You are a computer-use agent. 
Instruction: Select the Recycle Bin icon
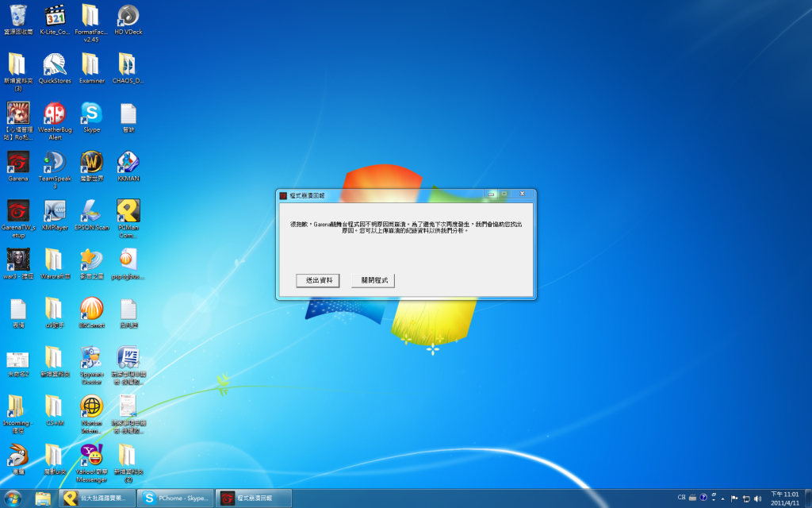(x=17, y=16)
